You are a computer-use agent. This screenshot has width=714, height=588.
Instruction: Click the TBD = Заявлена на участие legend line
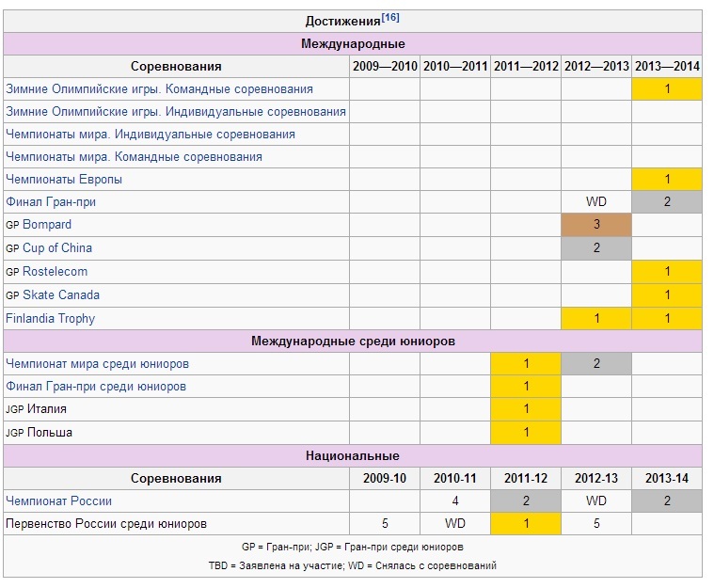coord(353,565)
